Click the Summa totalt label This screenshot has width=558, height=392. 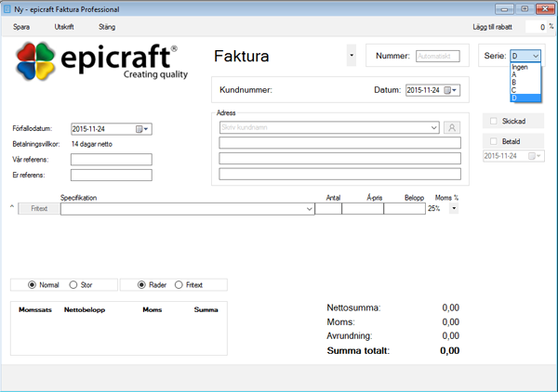358,351
